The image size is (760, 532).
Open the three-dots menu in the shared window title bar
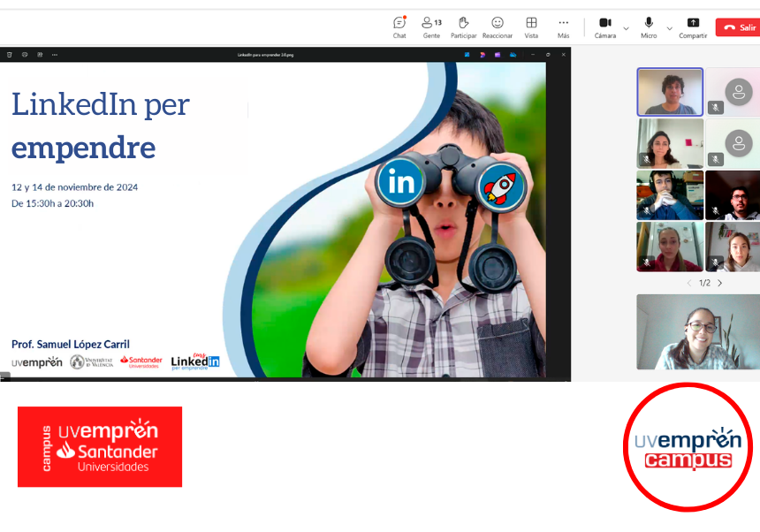pos(55,55)
